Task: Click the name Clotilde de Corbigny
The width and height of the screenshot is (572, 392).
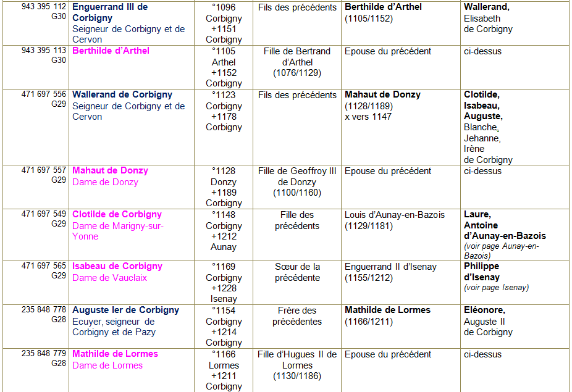Action: pyautogui.click(x=117, y=214)
